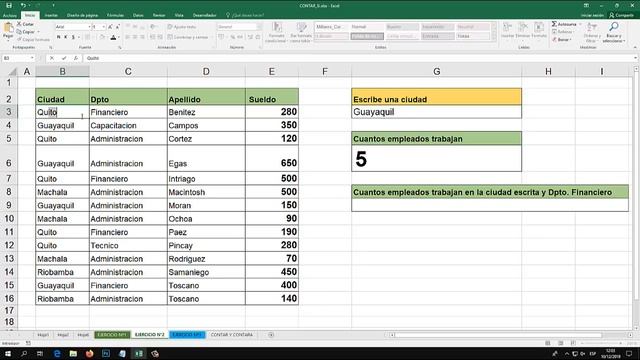The width and height of the screenshot is (640, 360).
Task: Click the Autosuma sigma icon
Action: tap(554, 24)
